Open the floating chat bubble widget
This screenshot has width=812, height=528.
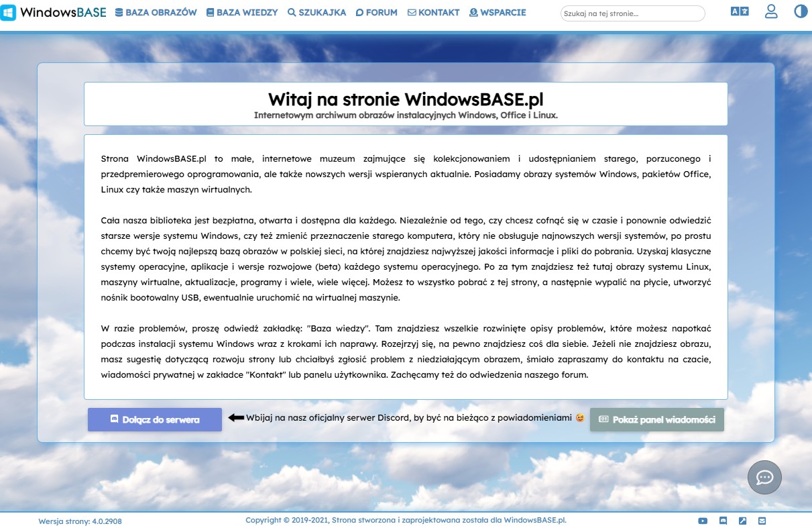tap(764, 477)
